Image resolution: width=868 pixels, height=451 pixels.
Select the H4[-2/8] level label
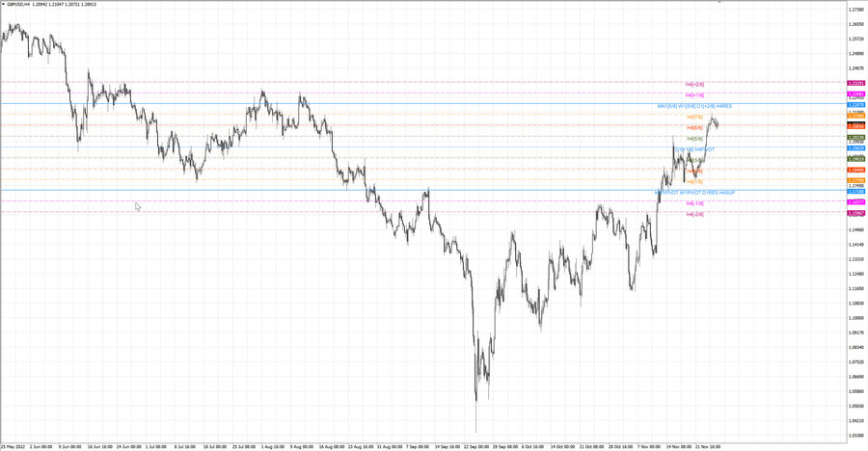tap(694, 214)
